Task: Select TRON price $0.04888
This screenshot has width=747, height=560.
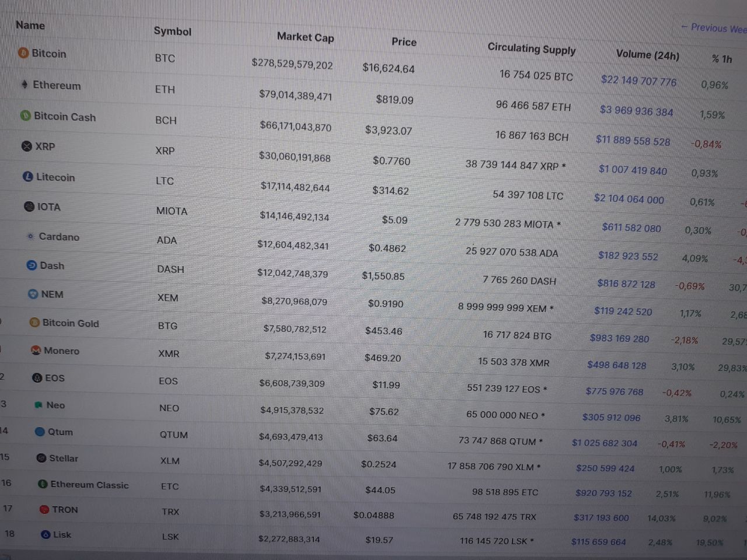Action: pos(373,515)
